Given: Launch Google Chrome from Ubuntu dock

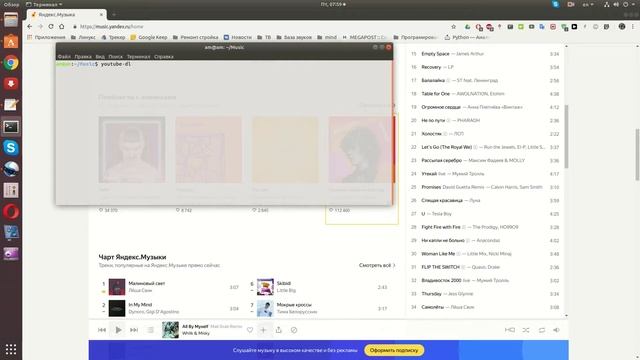Looking at the screenshot, I should [x=11, y=63].
